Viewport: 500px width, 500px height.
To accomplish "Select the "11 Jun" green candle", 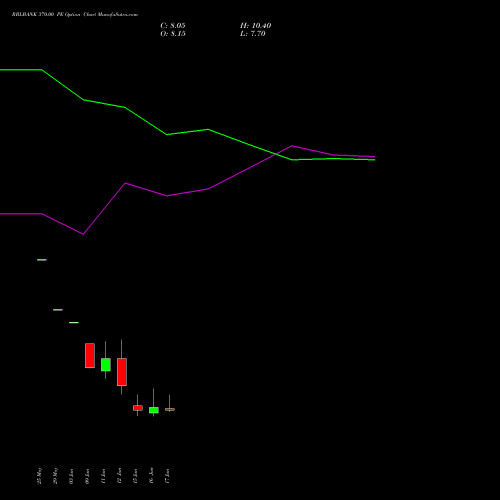I will pyautogui.click(x=106, y=364).
